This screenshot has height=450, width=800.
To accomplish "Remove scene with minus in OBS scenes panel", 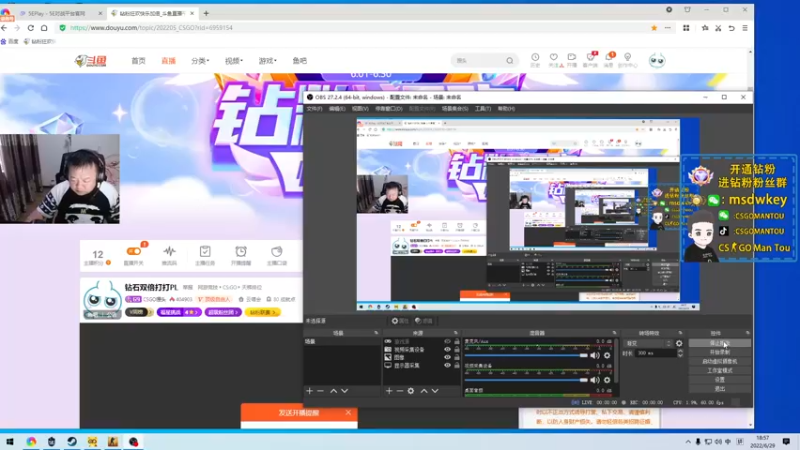I will (320, 391).
